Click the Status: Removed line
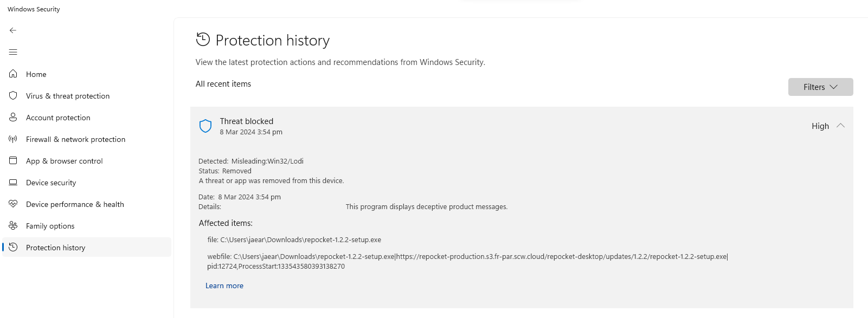 point(225,171)
